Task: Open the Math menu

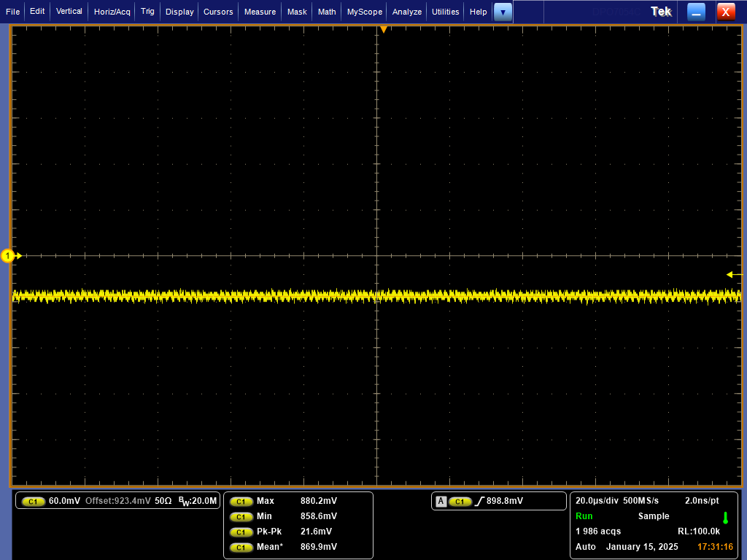Action: [327, 12]
